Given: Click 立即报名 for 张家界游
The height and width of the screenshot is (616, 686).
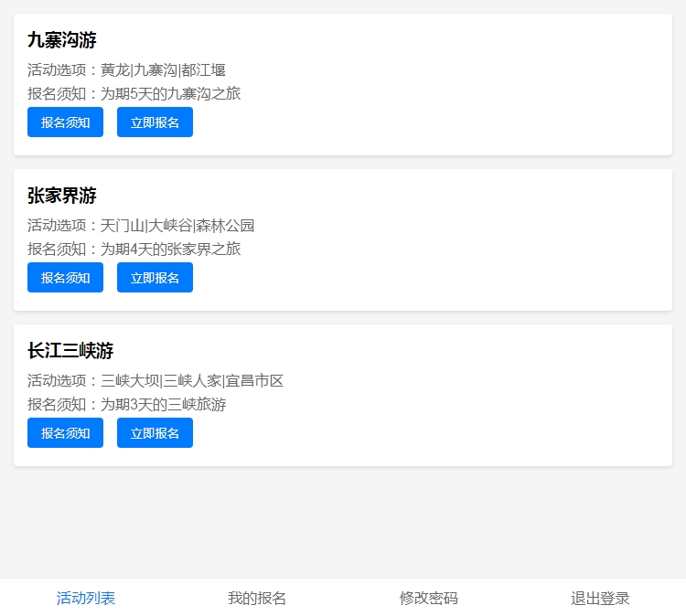Looking at the screenshot, I should (155, 277).
